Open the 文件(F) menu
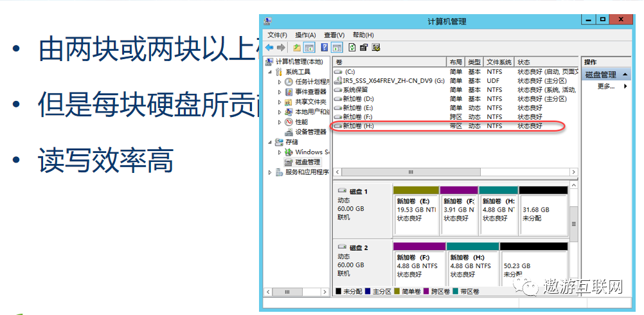644x315 pixels. 277,35
